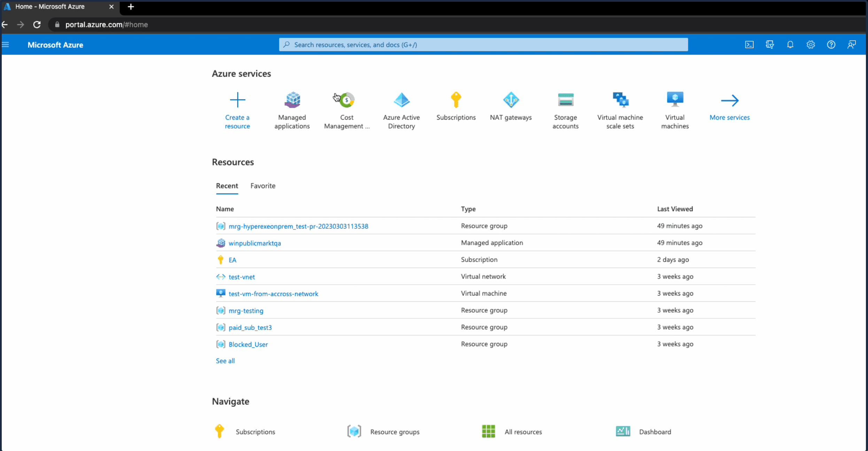Screen dimensions: 868x451
Task: Open NAT gateways service icon
Action: pyautogui.click(x=511, y=100)
